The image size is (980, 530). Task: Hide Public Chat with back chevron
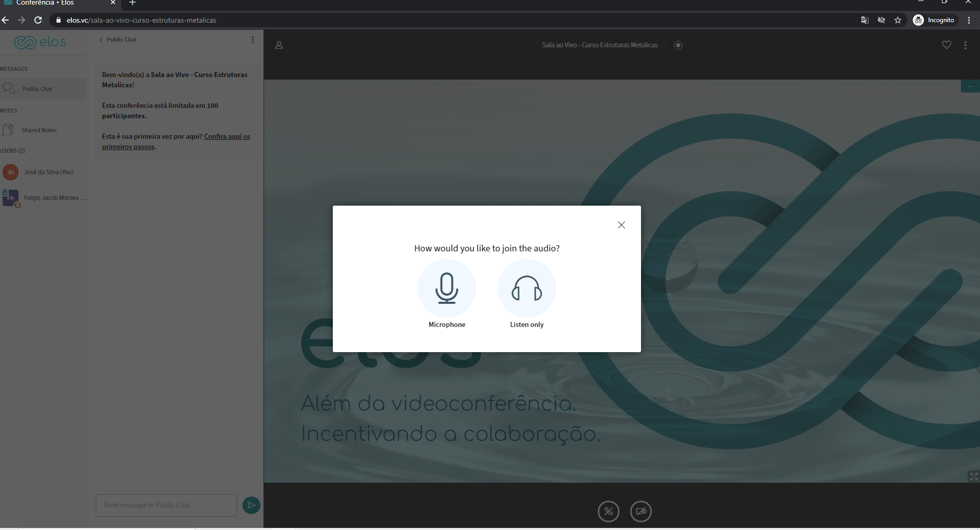click(118, 40)
